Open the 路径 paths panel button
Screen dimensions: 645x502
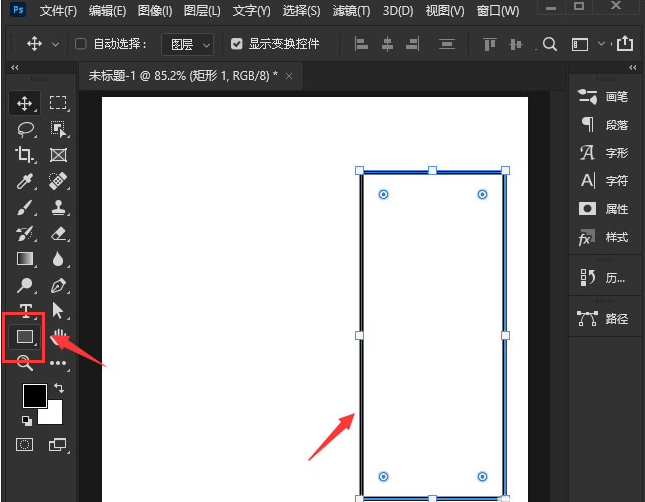[x=603, y=318]
